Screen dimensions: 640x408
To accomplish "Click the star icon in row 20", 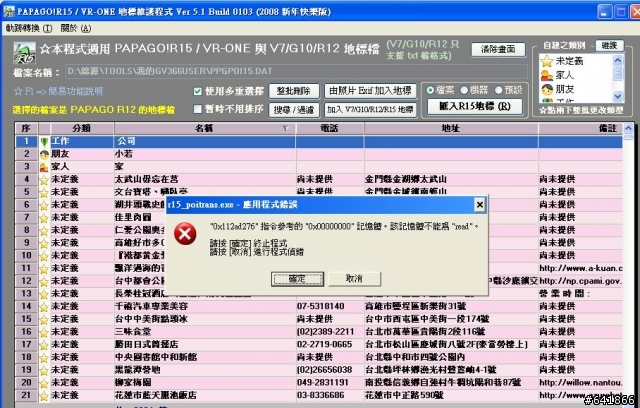I will tap(44, 383).
